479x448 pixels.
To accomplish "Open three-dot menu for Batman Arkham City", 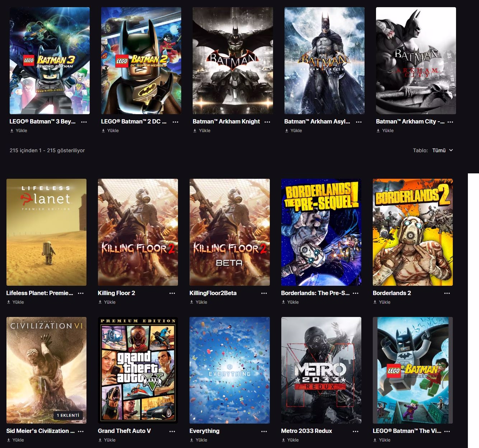I will [x=450, y=122].
